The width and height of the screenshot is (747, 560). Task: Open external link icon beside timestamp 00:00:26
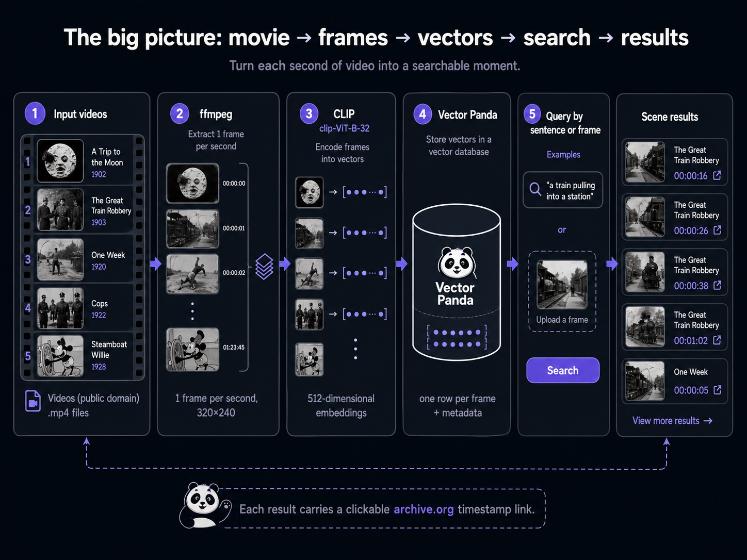717,230
